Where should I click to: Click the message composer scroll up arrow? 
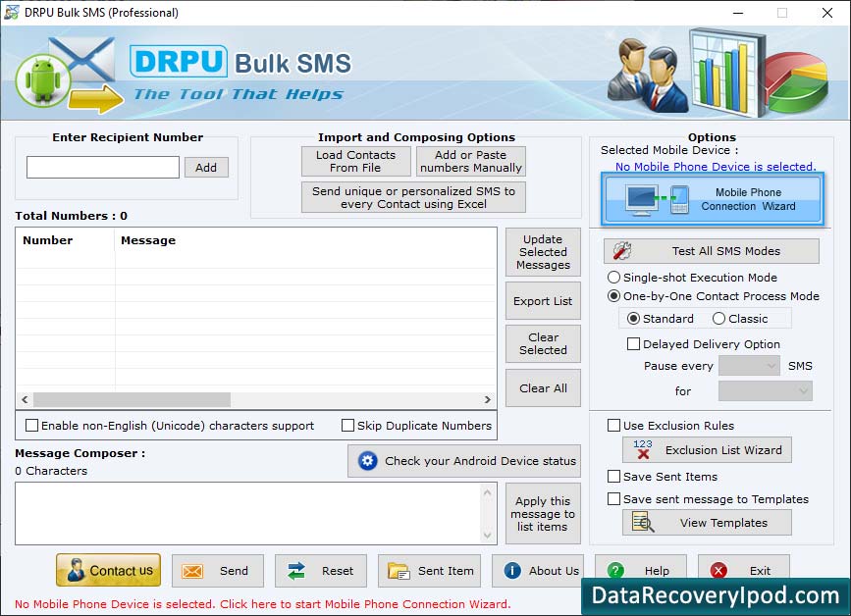click(488, 492)
